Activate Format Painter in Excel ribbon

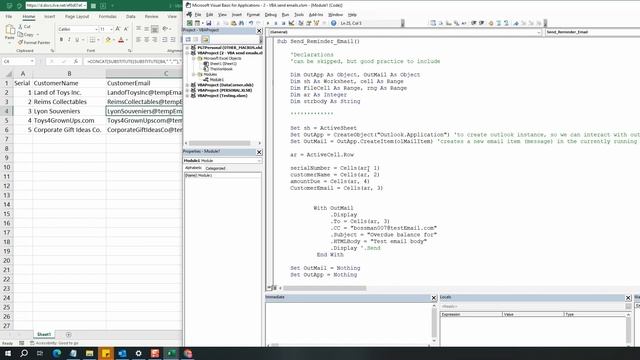pos(34,42)
